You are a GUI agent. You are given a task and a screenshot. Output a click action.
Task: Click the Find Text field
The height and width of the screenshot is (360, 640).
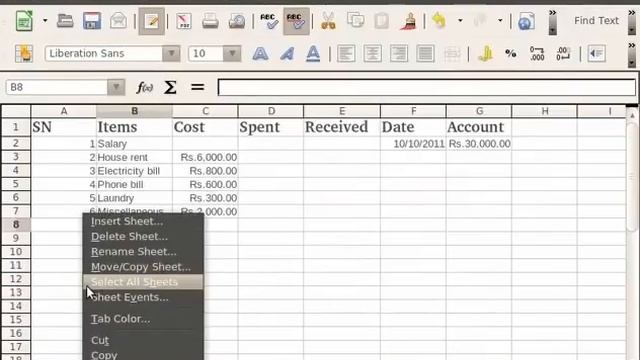(x=596, y=20)
